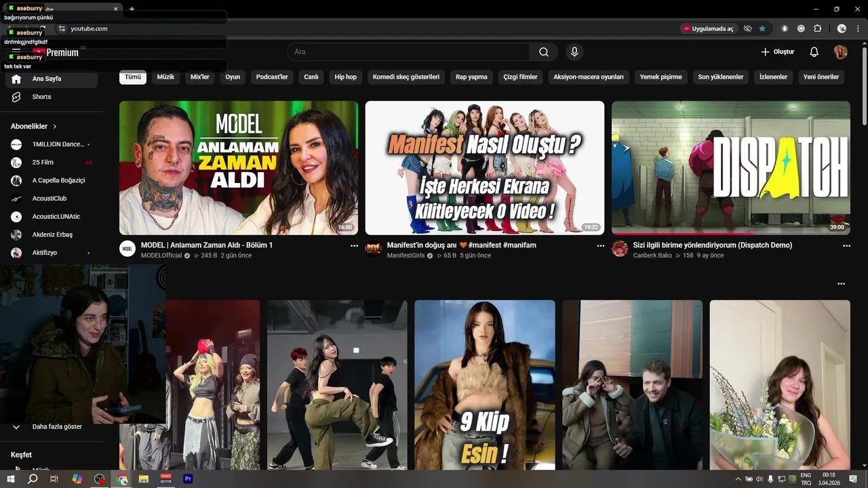The height and width of the screenshot is (488, 868).
Task: Select the Hip hop filter chip
Action: click(x=346, y=77)
